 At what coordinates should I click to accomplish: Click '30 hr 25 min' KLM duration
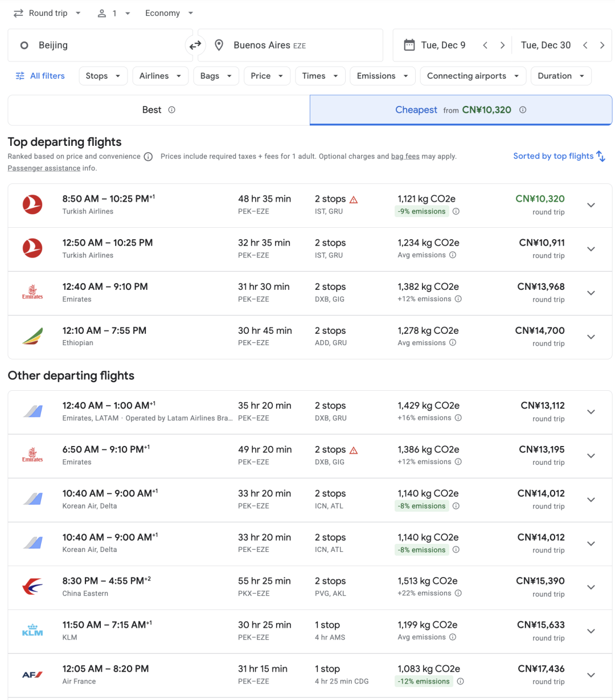click(x=264, y=625)
